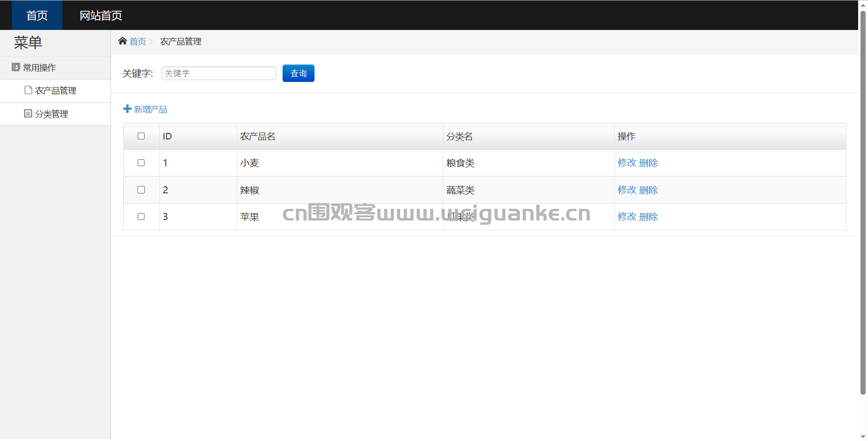Image resolution: width=868 pixels, height=441 pixels.
Task: Click the 农产品管理 breadcrumb text
Action: 181,42
